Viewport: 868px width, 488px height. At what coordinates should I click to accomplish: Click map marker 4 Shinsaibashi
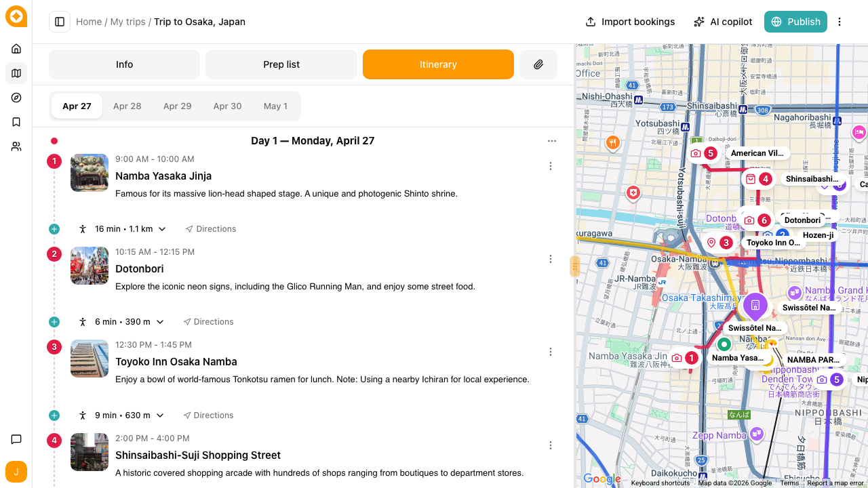click(x=757, y=179)
